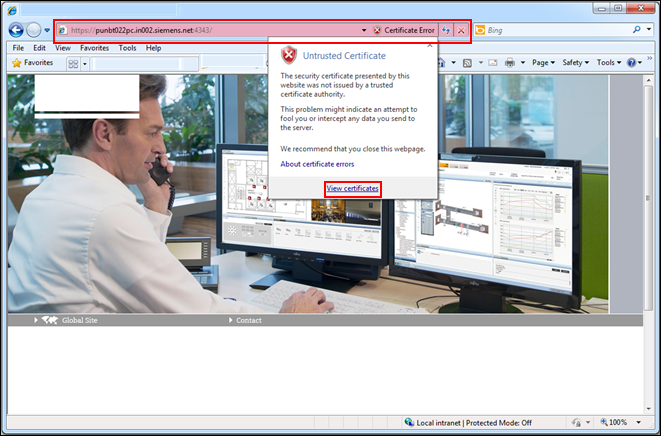Image resolution: width=661 pixels, height=436 pixels.
Task: Click the Contact link on the page
Action: point(249,320)
